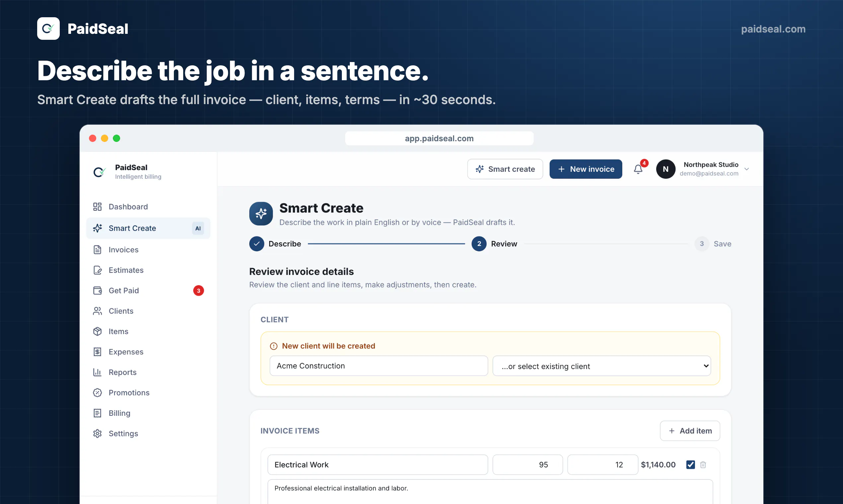Click the red 3 badge beside Get Paid

click(x=198, y=290)
